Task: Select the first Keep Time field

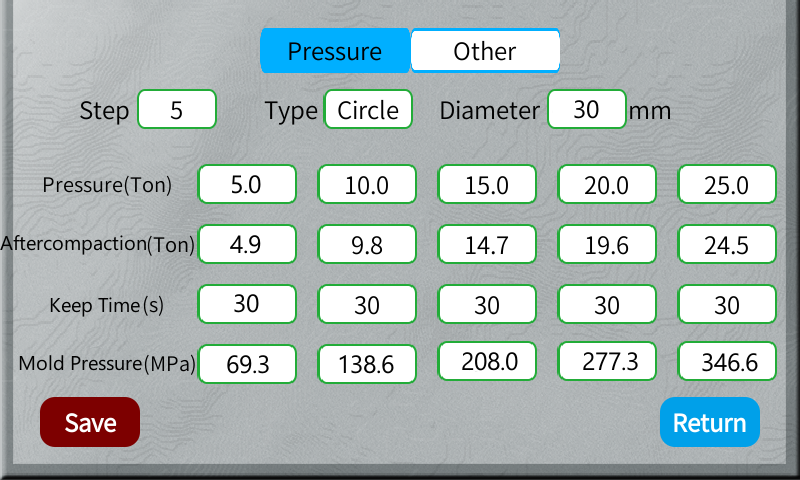Action: (x=247, y=304)
